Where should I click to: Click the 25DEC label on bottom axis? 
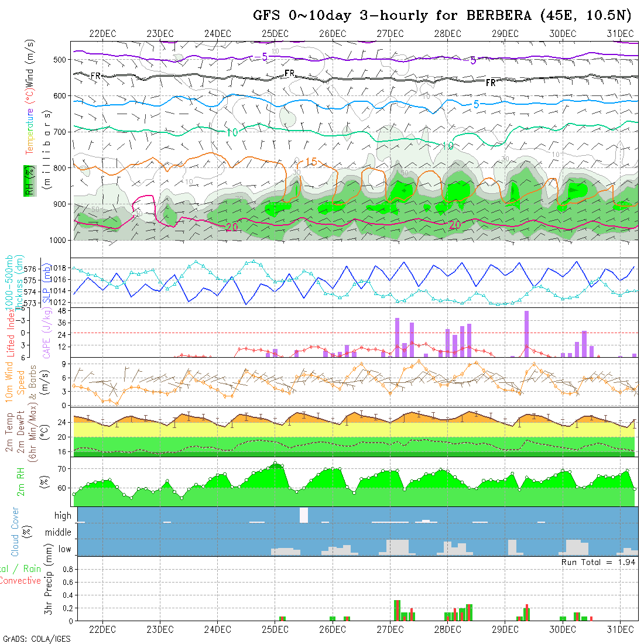tap(275, 629)
